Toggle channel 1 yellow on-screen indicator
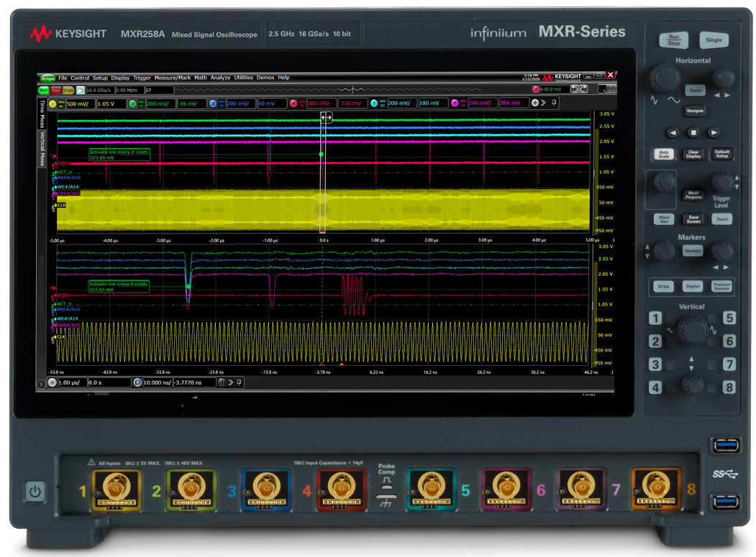 click(53, 103)
